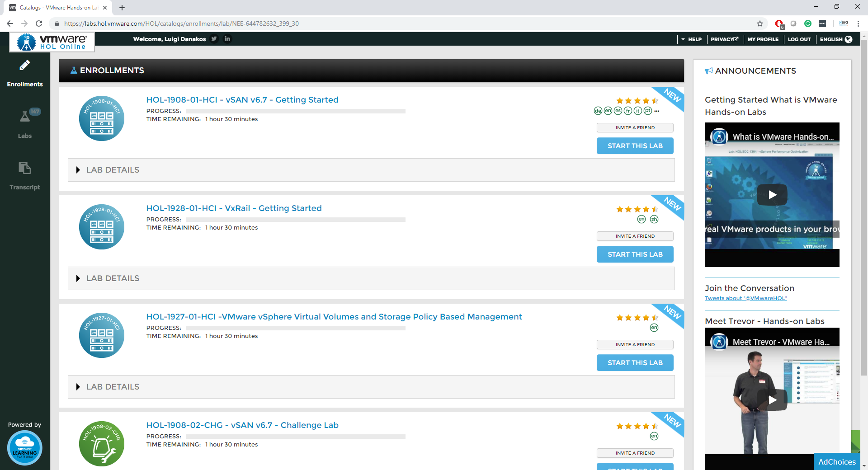Open the Enrollments sidebar pencil icon
The height and width of the screenshot is (470, 868).
tap(25, 66)
